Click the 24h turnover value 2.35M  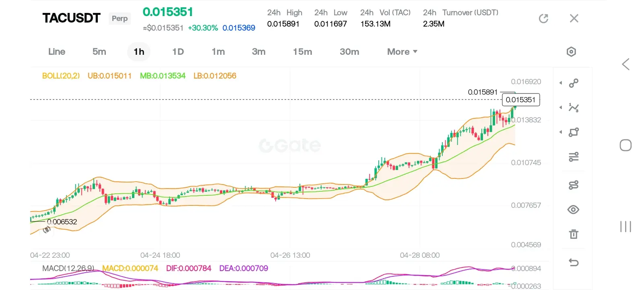click(434, 24)
